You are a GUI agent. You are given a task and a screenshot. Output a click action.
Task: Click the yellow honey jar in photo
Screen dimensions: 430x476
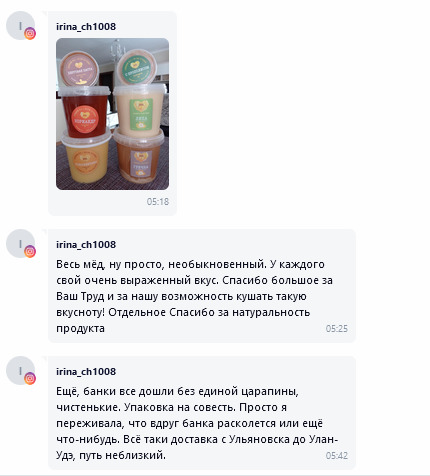tap(86, 158)
